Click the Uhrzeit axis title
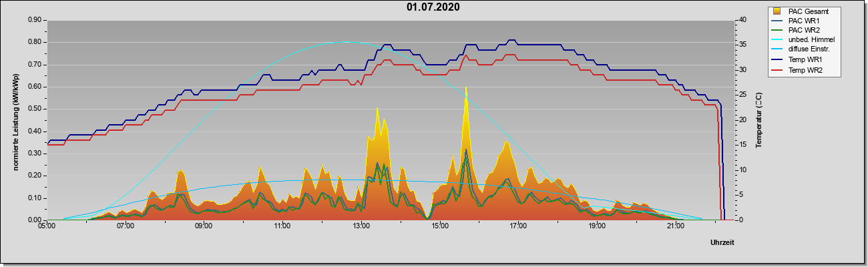 (x=722, y=243)
